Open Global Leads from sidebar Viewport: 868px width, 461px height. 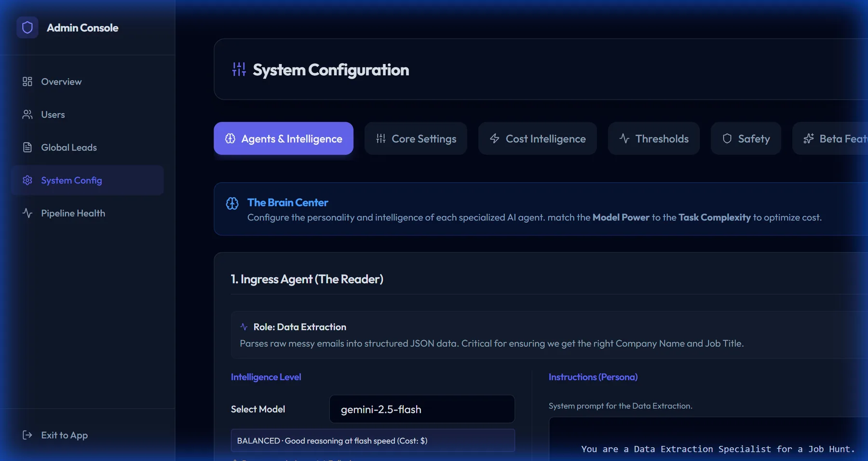[x=87, y=147]
